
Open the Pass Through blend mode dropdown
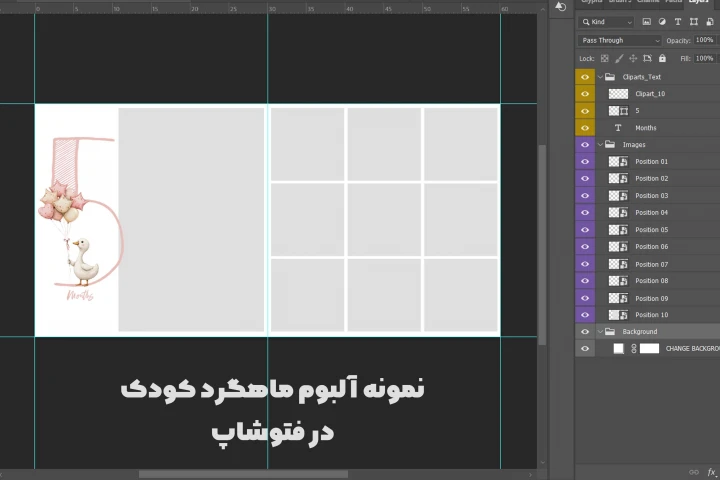[619, 40]
